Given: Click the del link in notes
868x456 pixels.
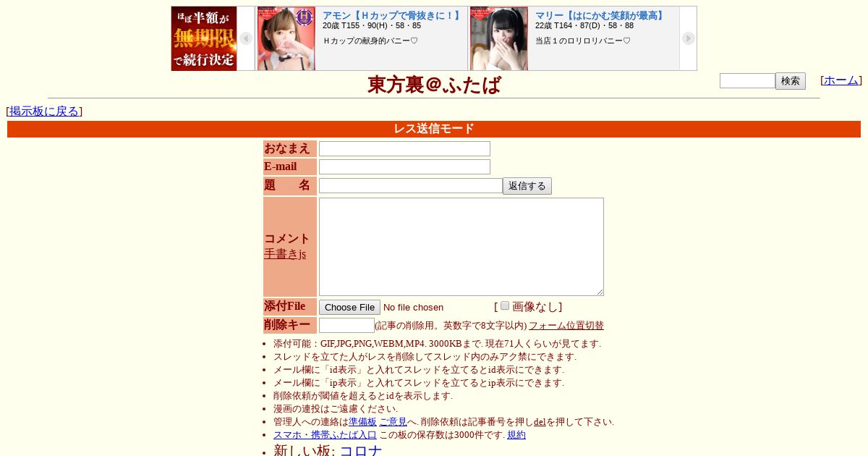Looking at the screenshot, I should (x=540, y=422).
